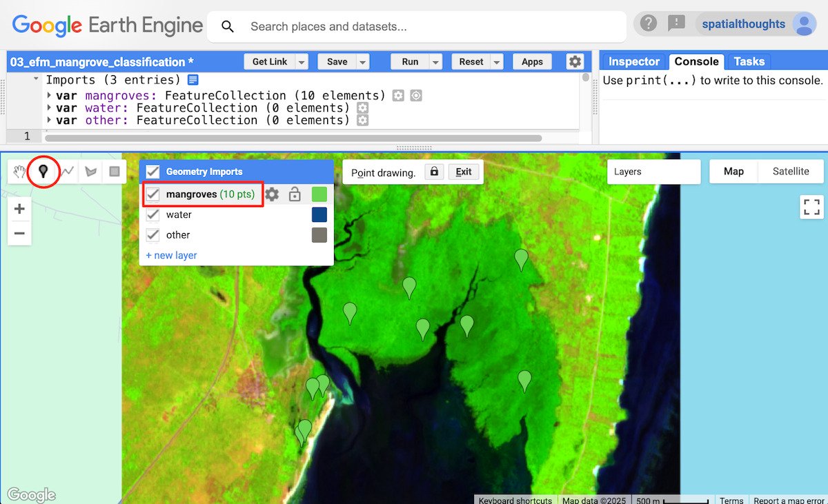This screenshot has width=828, height=504.
Task: Select the add marker point tool
Action: 43,171
